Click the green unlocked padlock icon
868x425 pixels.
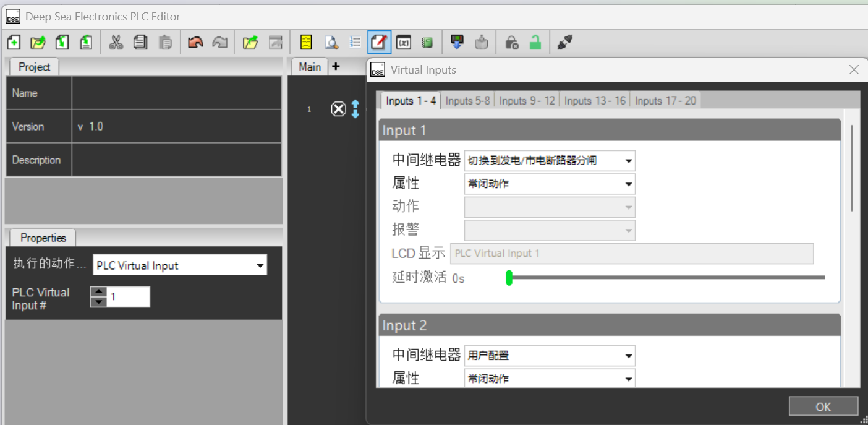click(x=535, y=43)
